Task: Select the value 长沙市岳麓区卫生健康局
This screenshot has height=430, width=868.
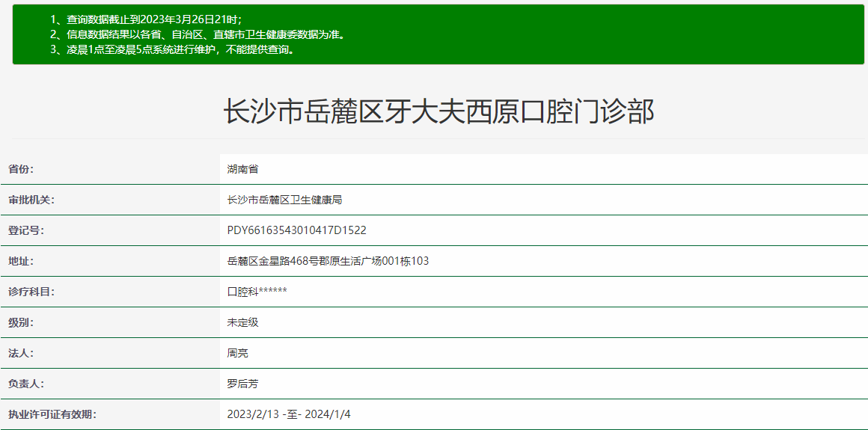Action: click(284, 200)
